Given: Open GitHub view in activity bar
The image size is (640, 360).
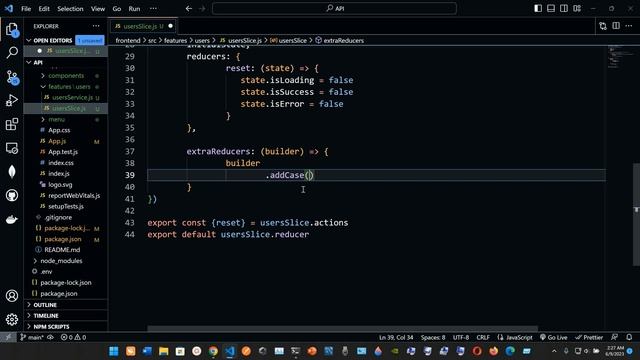Looking at the screenshot, I should click(x=12, y=196).
